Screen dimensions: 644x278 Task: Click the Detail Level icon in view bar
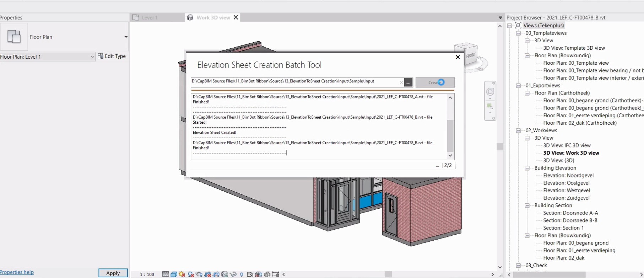[166, 274]
